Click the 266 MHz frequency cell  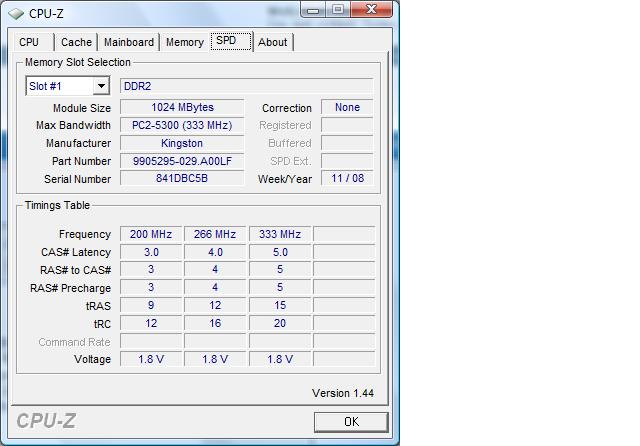[215, 234]
